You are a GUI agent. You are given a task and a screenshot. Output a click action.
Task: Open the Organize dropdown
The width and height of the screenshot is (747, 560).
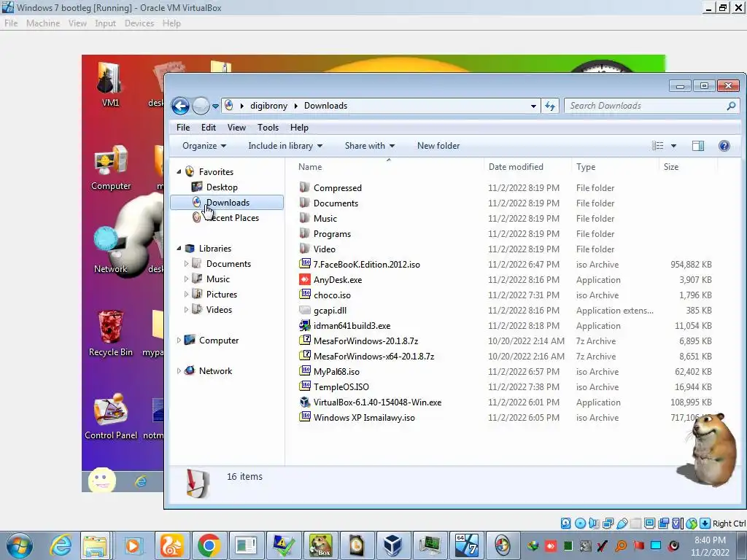click(204, 146)
